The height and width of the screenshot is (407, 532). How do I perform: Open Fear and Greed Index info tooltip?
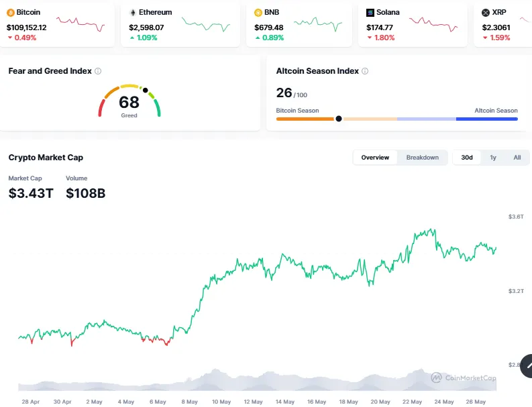pos(98,71)
